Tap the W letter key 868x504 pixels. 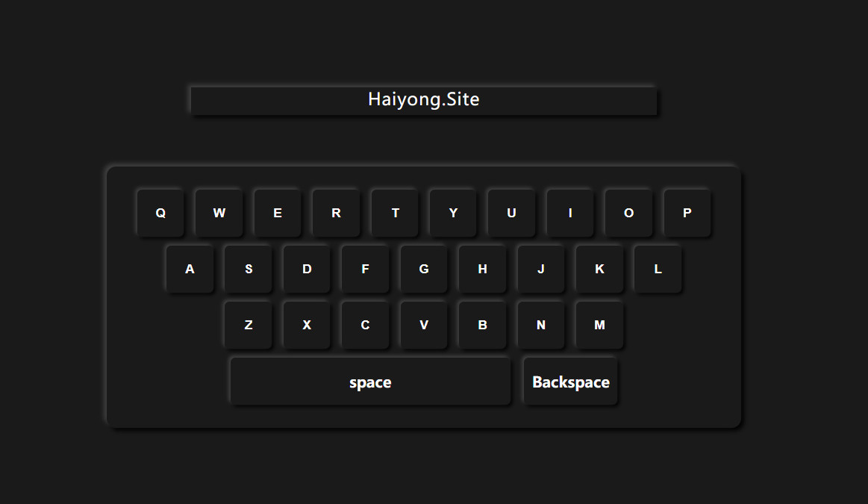pyautogui.click(x=219, y=213)
